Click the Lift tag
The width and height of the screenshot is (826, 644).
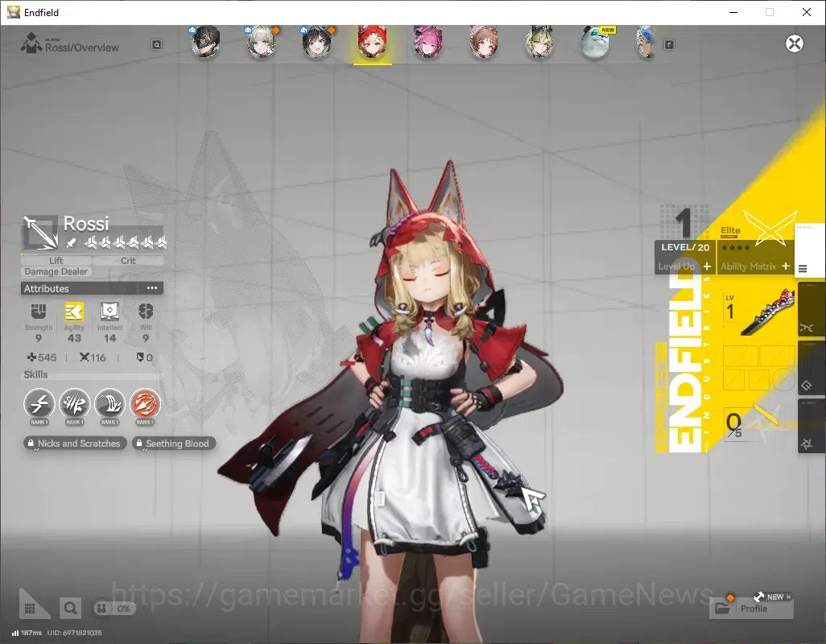(x=56, y=261)
